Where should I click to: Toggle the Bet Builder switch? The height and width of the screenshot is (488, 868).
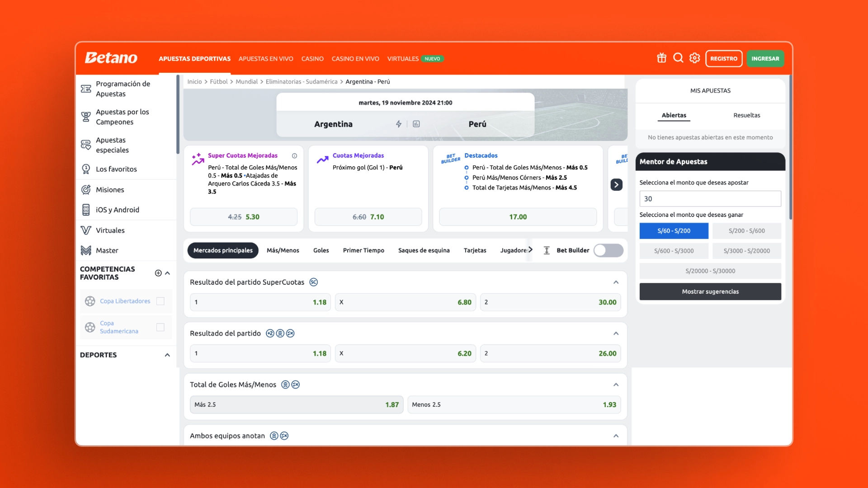click(609, 250)
